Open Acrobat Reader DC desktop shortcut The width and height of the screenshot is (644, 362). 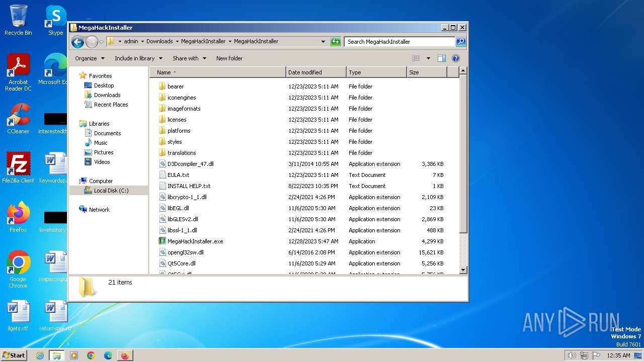(18, 72)
